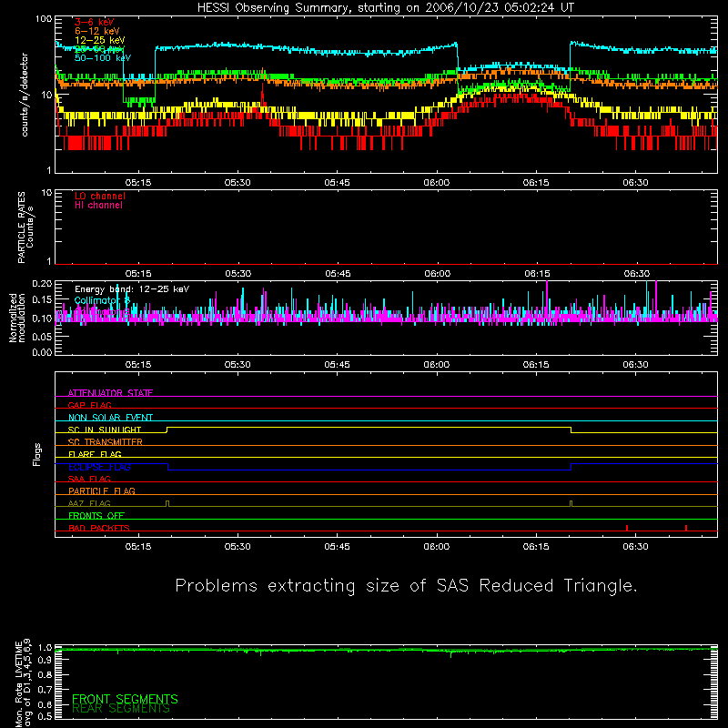Click the HESSI Observing Summary title text
This screenshot has height=728, width=728.
point(385,8)
